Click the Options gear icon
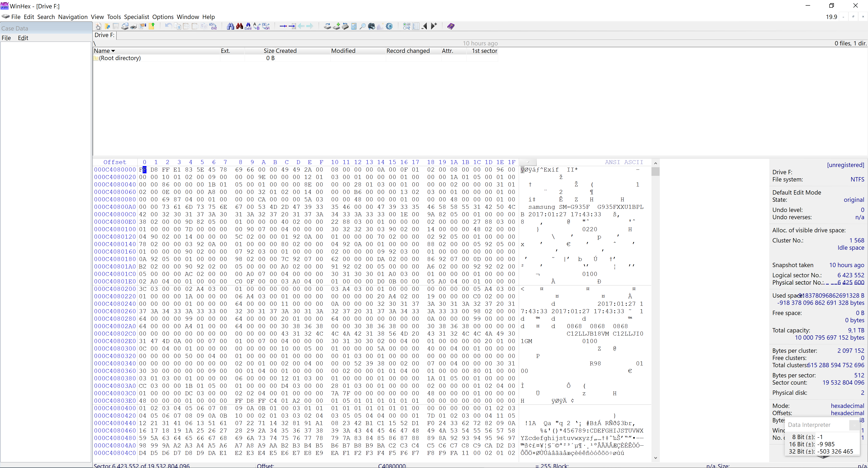This screenshot has height=468, width=868. tap(389, 26)
